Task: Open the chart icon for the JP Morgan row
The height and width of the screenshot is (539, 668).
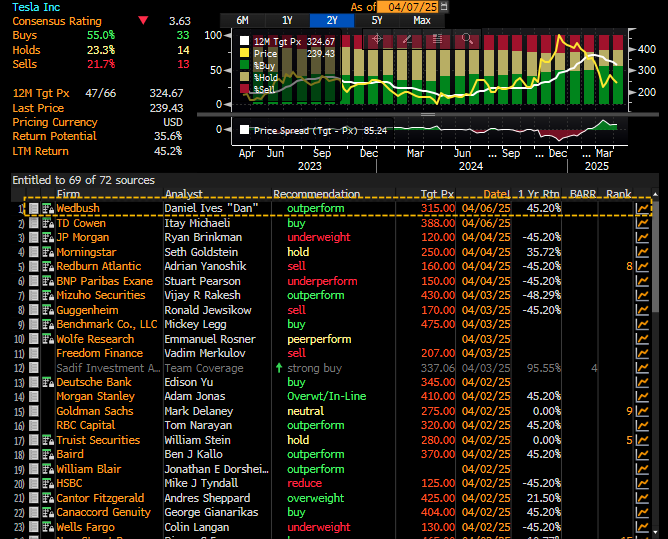Action: [642, 237]
